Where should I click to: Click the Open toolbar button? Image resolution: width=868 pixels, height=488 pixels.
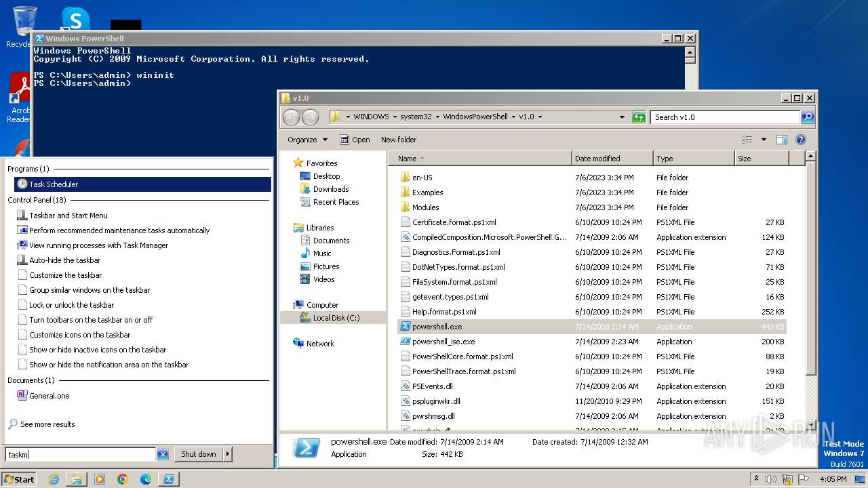pos(355,140)
